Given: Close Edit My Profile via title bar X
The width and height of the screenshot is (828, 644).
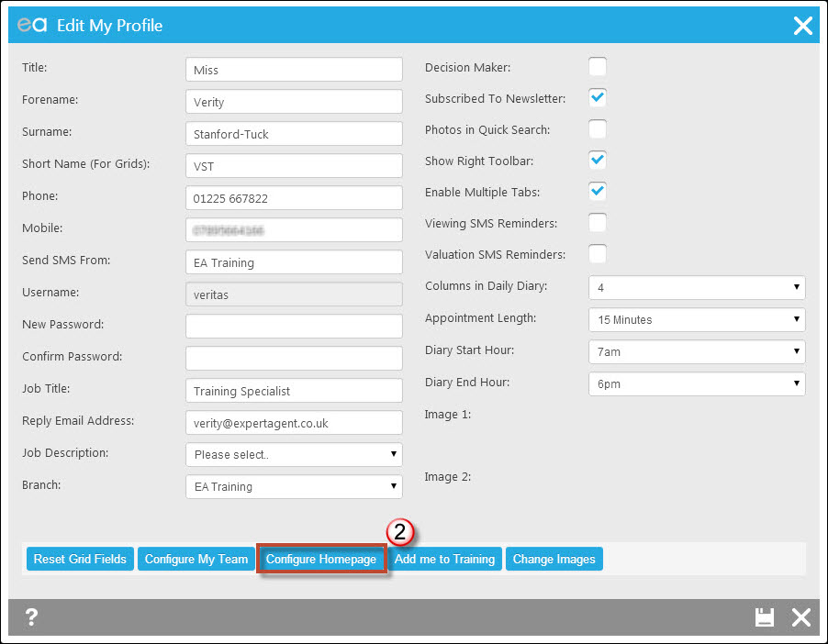Looking at the screenshot, I should (x=802, y=26).
